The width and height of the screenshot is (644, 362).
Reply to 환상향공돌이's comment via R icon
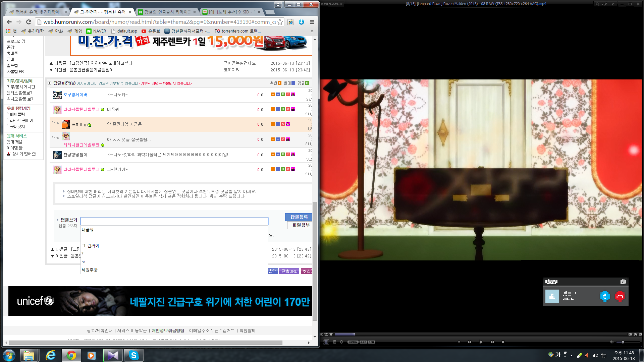[x=283, y=155]
